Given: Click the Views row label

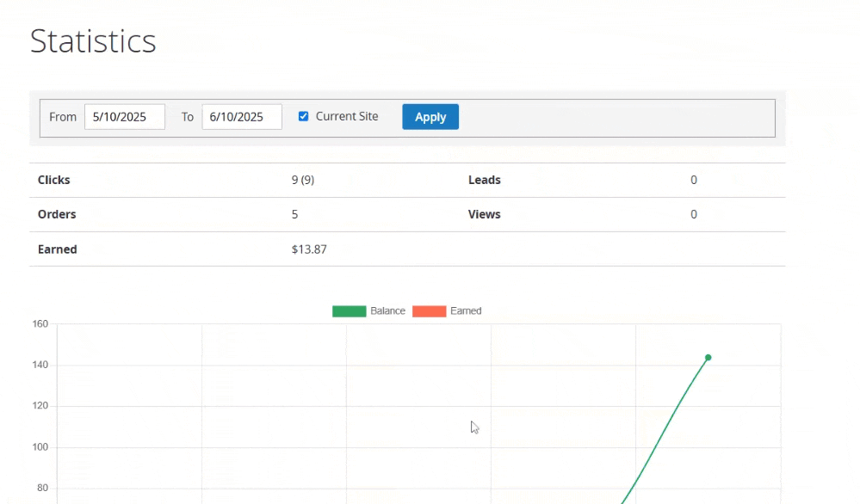Looking at the screenshot, I should pyautogui.click(x=485, y=215).
